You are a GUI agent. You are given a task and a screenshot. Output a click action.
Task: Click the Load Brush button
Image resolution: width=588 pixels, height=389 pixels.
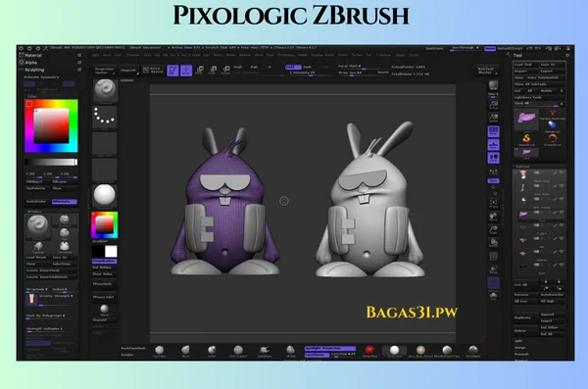tap(37, 258)
